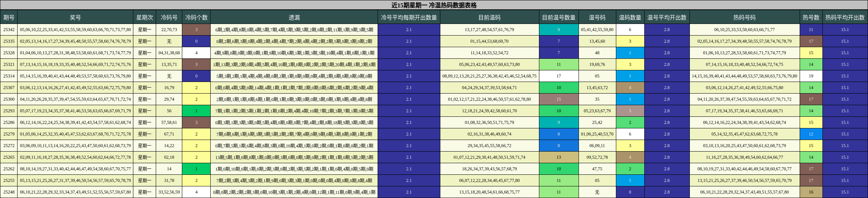868x198 pixels.
Task: Click the 温号平均开出数 column header
Action: 667,17
